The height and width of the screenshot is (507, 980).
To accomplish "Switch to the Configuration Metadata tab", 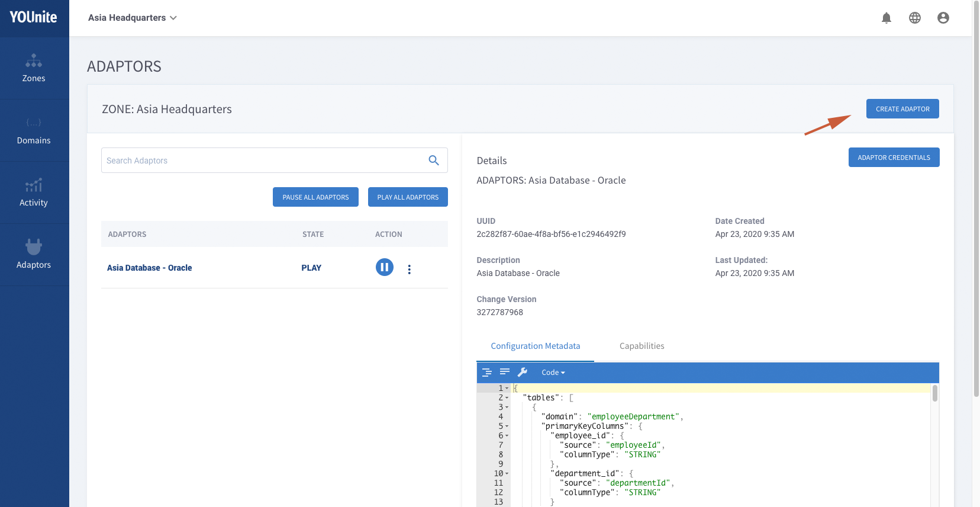I will pos(536,346).
